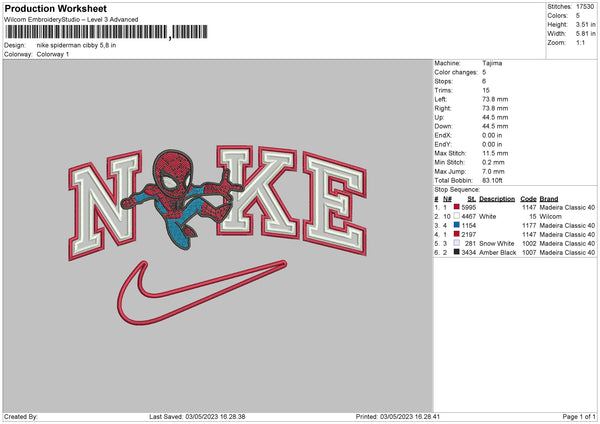Click code 1177 in the stop sequence
This screenshot has width=600, height=424.
click(x=529, y=225)
